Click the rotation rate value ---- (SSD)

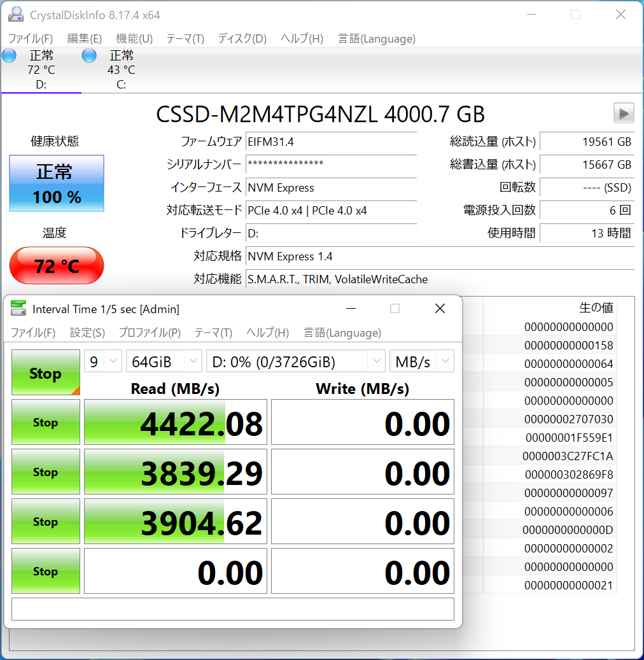(587, 187)
